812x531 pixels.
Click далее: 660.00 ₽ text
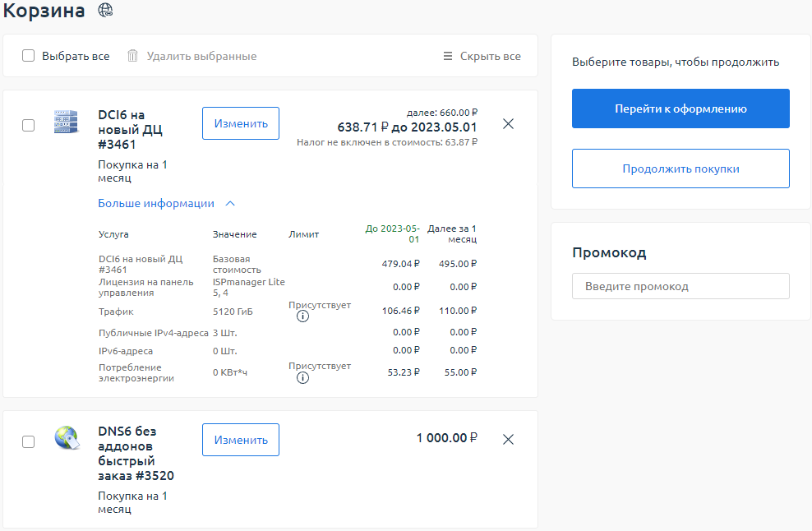click(x=442, y=113)
